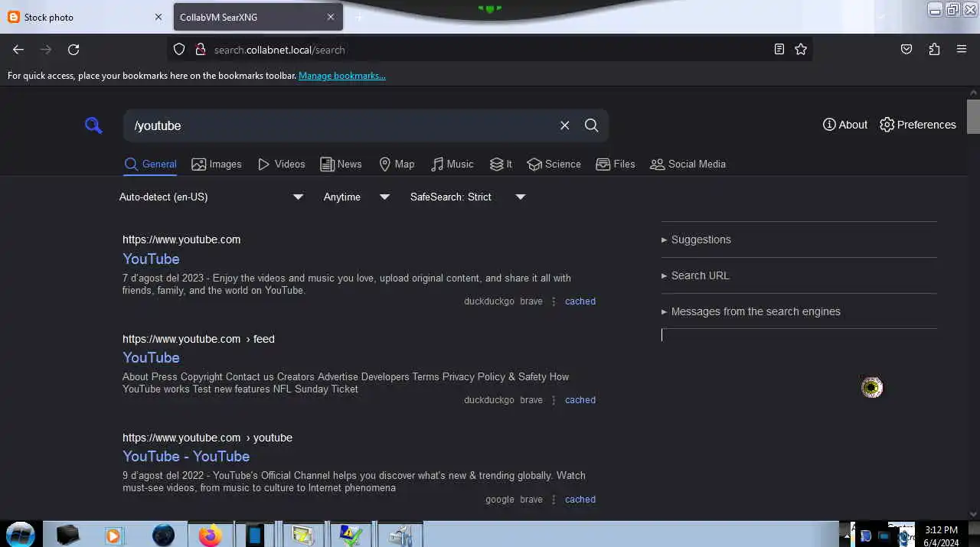Clear the search query with the X icon

tap(565, 125)
